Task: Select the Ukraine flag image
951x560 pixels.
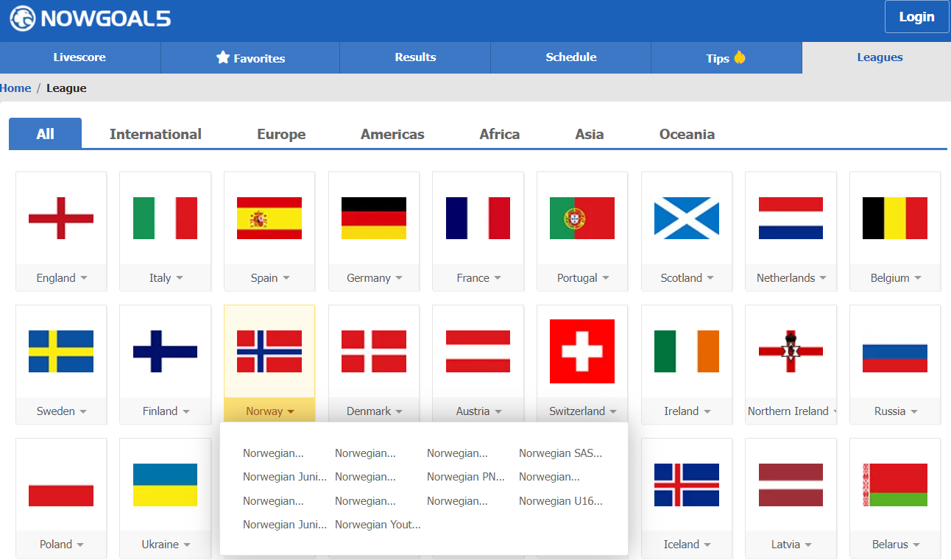Action: click(x=165, y=484)
